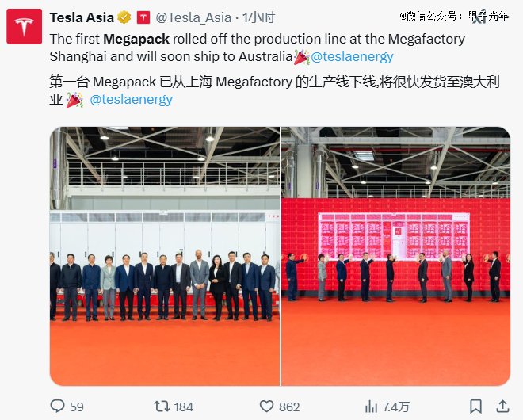Click the gold verified checkmark badge
The height and width of the screenshot is (420, 523).
[x=125, y=17]
